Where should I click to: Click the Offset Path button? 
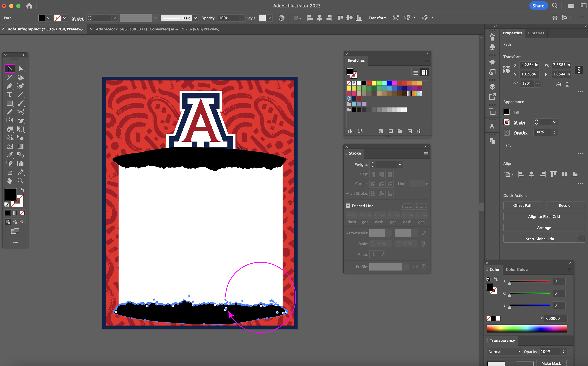pos(522,205)
